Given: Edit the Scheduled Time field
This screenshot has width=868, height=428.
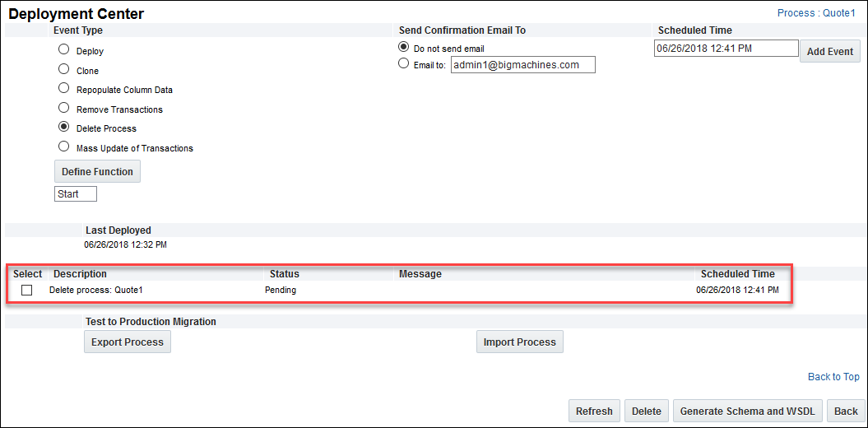Looking at the screenshot, I should [x=726, y=49].
